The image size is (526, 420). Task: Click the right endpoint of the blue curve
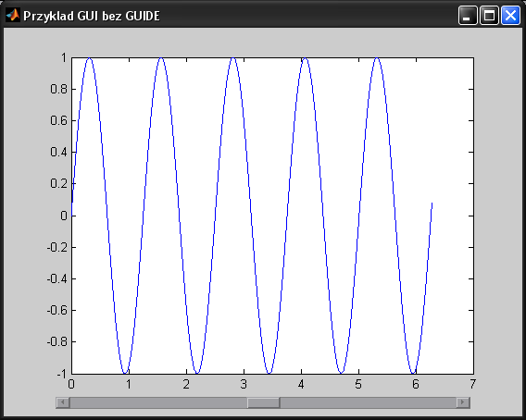pyautogui.click(x=432, y=204)
